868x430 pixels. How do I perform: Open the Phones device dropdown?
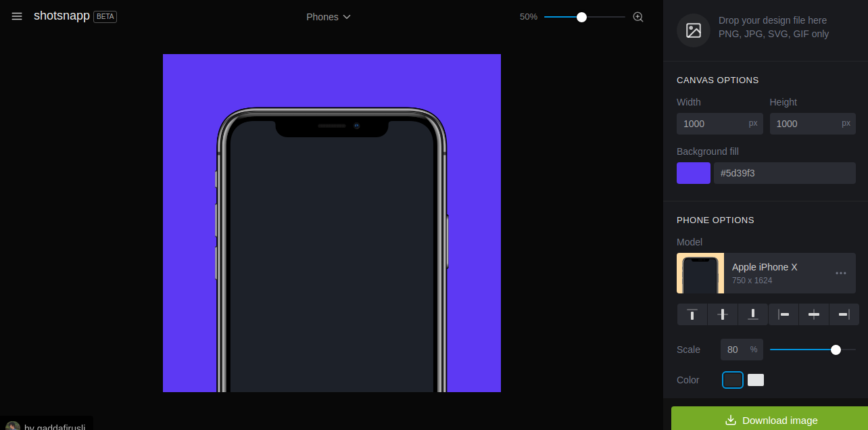click(329, 17)
